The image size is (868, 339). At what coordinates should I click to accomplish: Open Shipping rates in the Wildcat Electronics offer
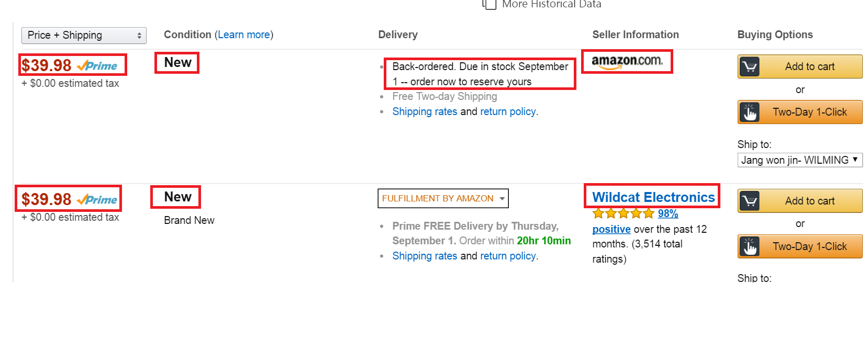425,256
